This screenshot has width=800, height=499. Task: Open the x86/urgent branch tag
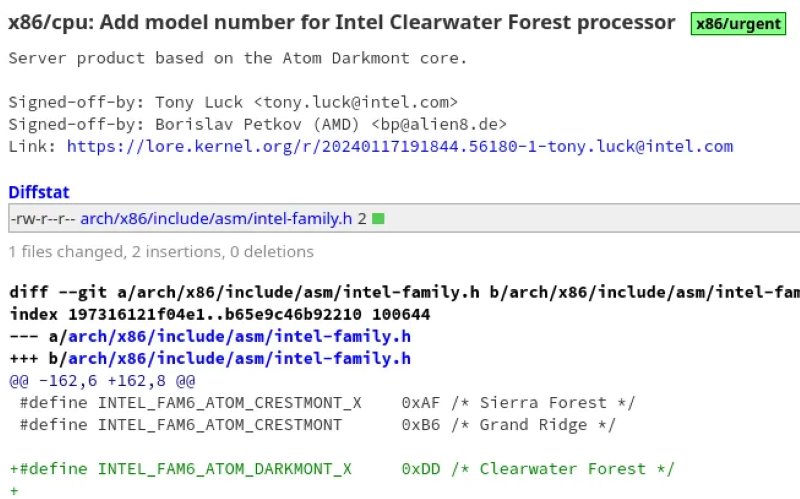[x=738, y=24]
